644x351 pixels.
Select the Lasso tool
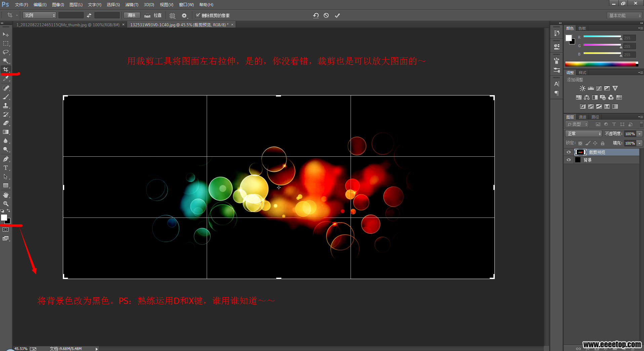(x=6, y=52)
